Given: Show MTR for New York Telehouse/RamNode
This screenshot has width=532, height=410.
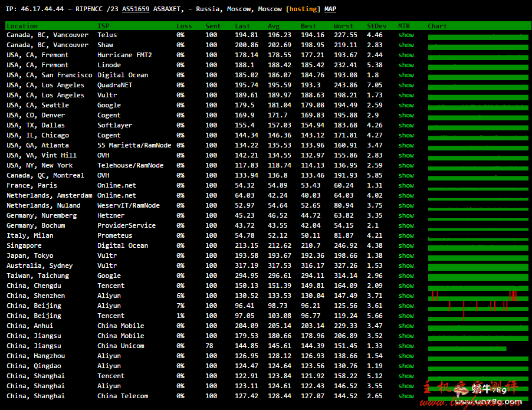Looking at the screenshot, I should click(x=406, y=165).
